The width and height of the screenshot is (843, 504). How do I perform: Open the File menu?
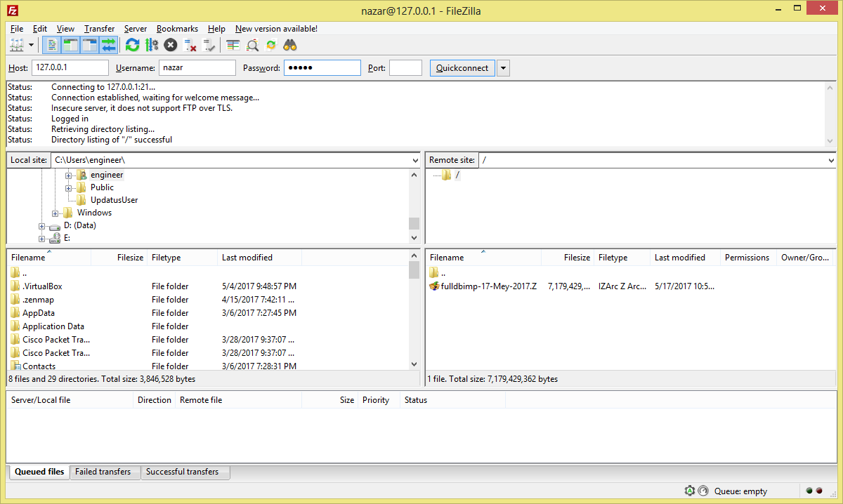coord(17,29)
